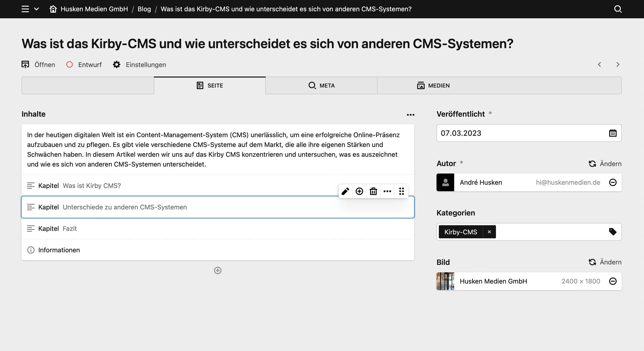Click the image thumbnail under Bild
The width and height of the screenshot is (644, 351).
click(445, 281)
